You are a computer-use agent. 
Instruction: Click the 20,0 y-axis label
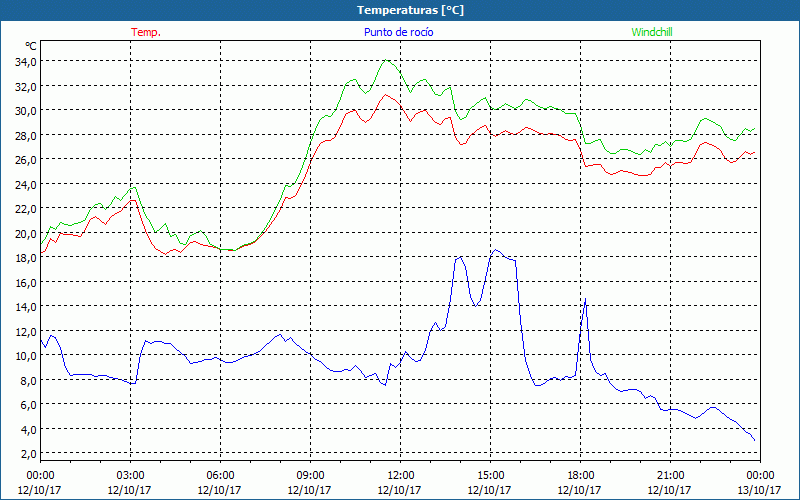pyautogui.click(x=27, y=233)
